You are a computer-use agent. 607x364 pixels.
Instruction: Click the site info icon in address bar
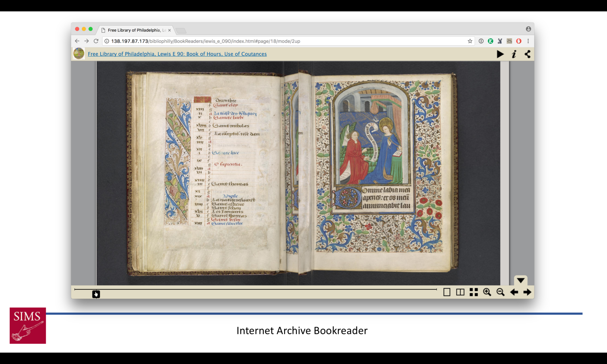coord(107,41)
